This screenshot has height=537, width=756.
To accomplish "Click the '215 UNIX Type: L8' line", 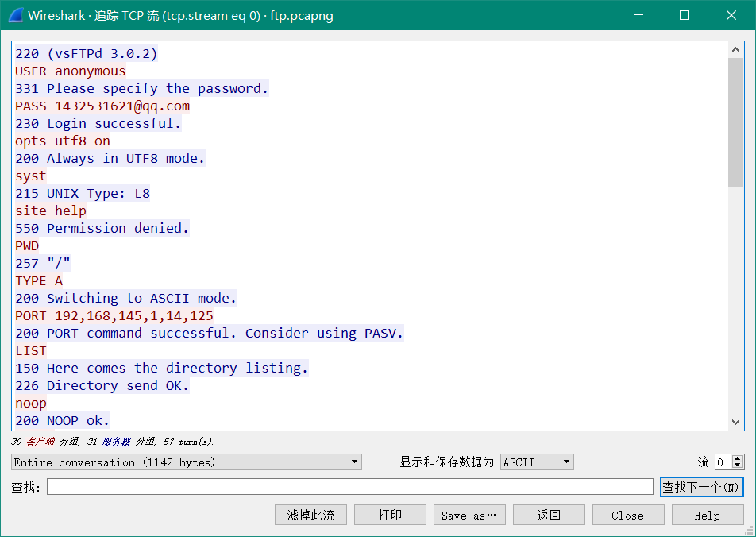I will [x=83, y=194].
